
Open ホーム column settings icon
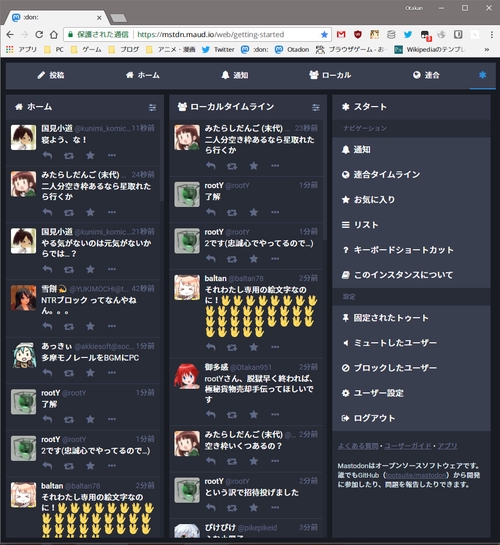point(152,107)
